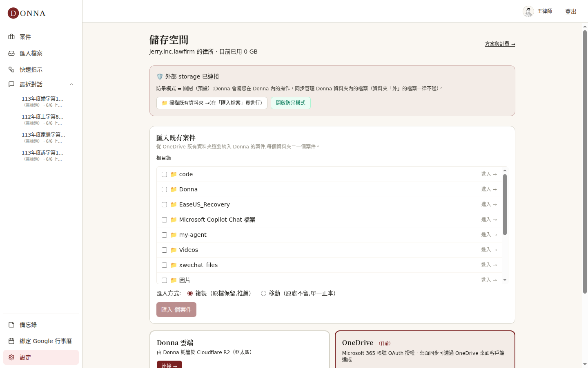This screenshot has width=588, height=368.
Task: Click the 匯入檔案 inbox icon
Action: (11, 53)
